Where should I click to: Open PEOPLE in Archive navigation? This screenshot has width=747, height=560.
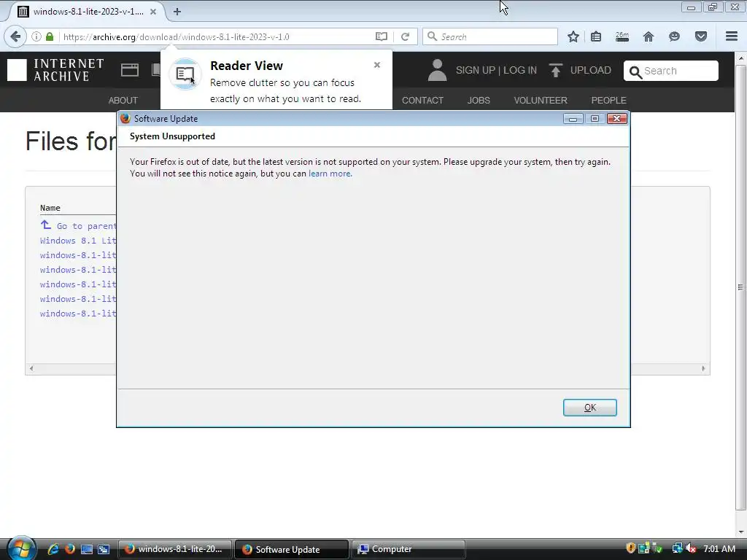click(608, 100)
